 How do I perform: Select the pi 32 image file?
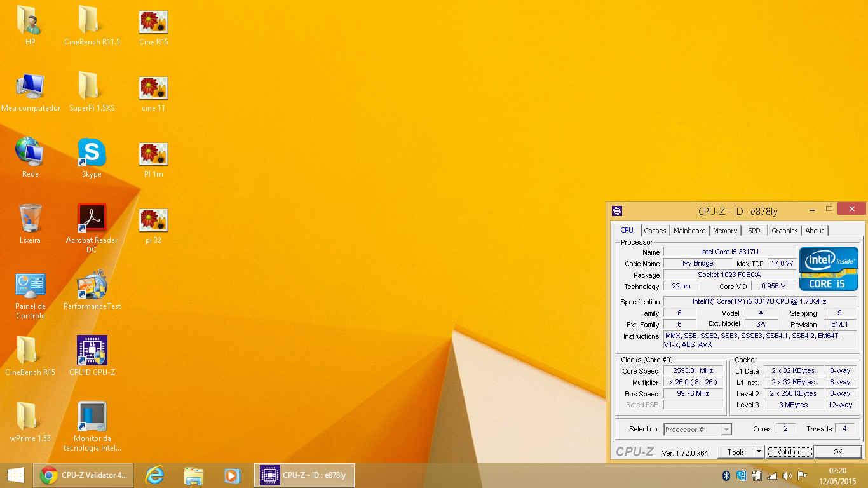point(153,226)
